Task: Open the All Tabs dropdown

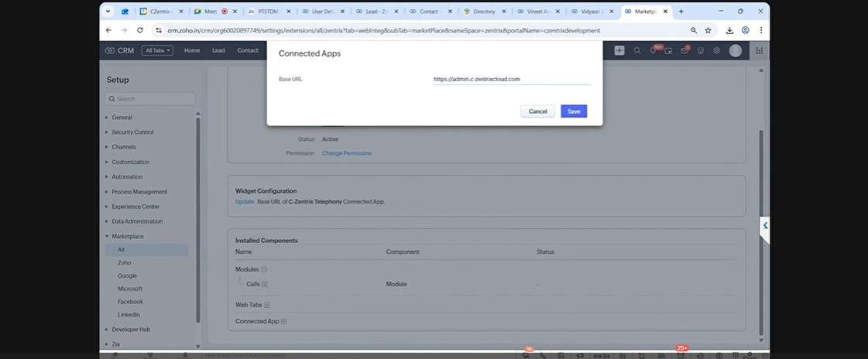Action: pyautogui.click(x=157, y=50)
